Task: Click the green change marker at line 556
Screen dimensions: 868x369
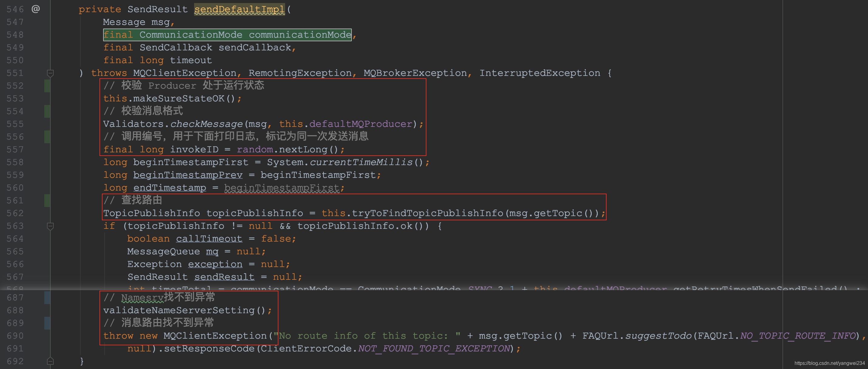Action: (x=47, y=137)
